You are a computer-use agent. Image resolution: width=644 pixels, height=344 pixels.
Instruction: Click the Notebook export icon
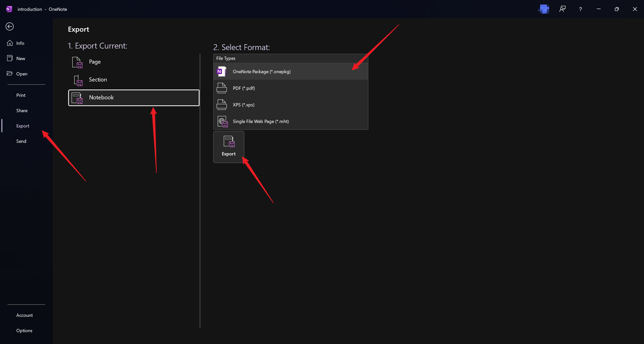[77, 98]
